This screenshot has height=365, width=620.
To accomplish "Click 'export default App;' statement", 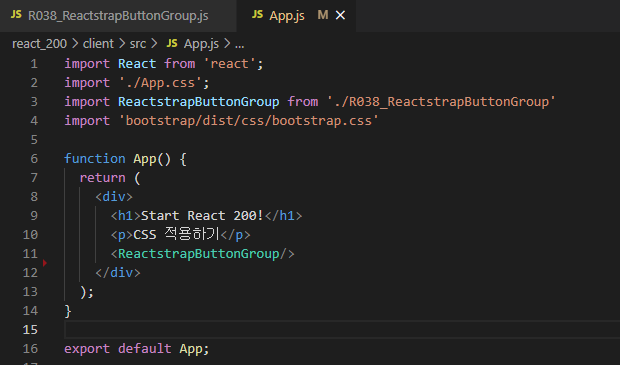I will tap(136, 348).
